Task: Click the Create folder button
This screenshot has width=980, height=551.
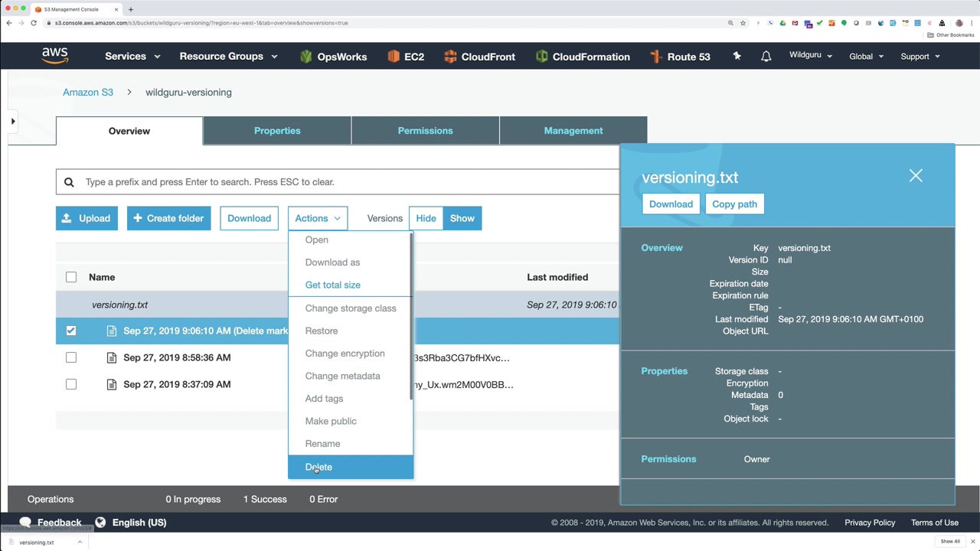Action: (168, 218)
